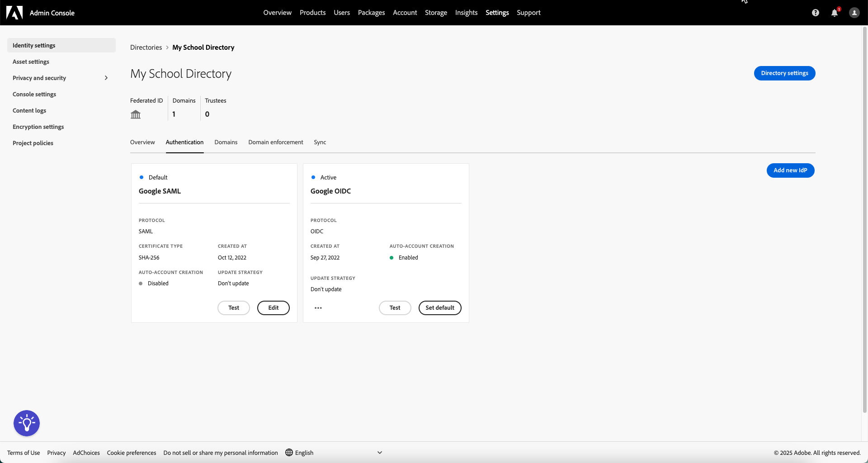The height and width of the screenshot is (463, 868).
Task: Open Settings in top navigation
Action: click(497, 13)
